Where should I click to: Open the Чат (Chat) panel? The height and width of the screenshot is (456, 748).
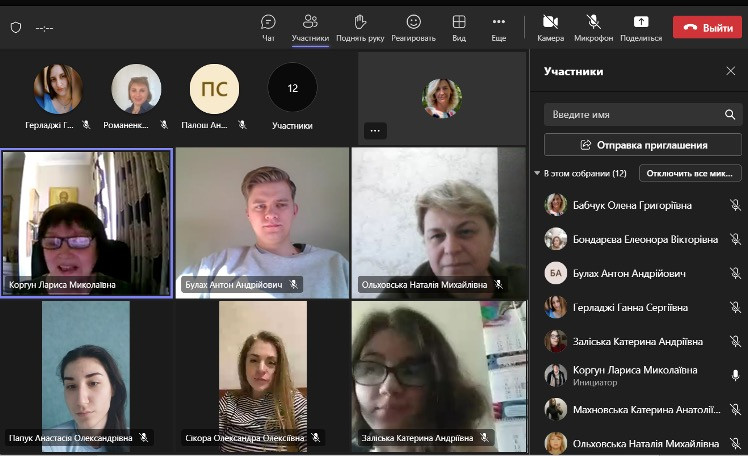268,28
